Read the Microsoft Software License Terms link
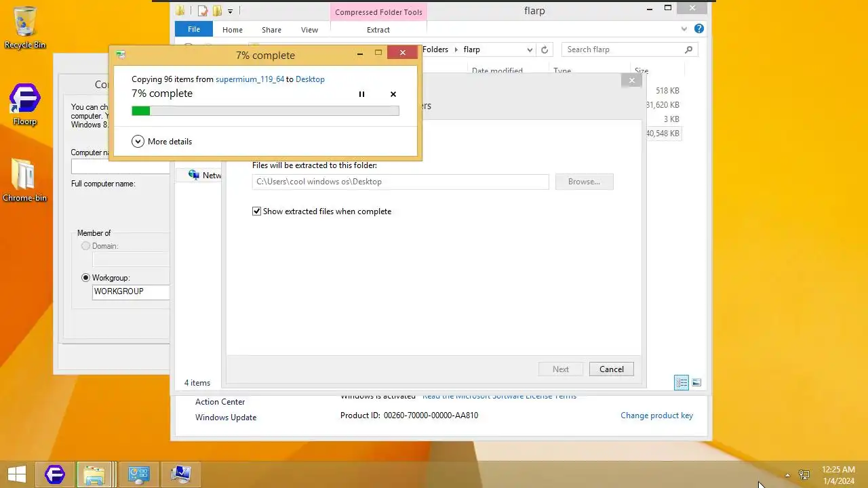 point(499,396)
